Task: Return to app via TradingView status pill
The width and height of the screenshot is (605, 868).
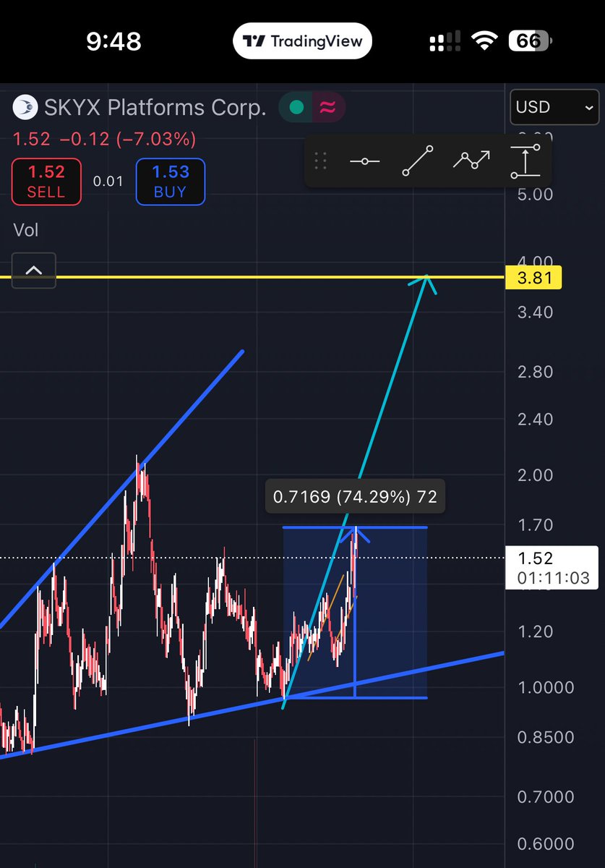Action: [x=302, y=41]
